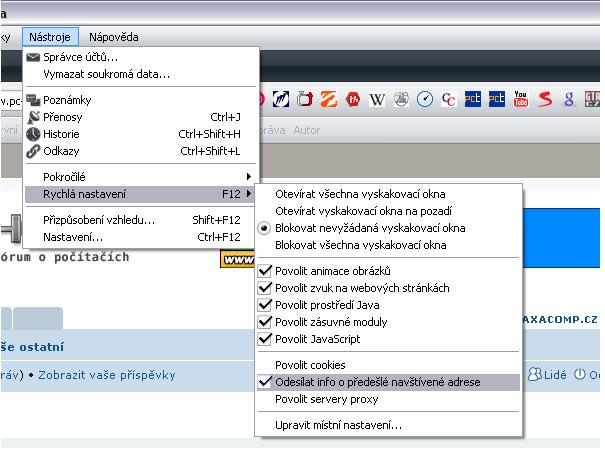The height and width of the screenshot is (452, 605).
Task: Enable Povolit cookies option
Action: pyautogui.click(x=310, y=365)
